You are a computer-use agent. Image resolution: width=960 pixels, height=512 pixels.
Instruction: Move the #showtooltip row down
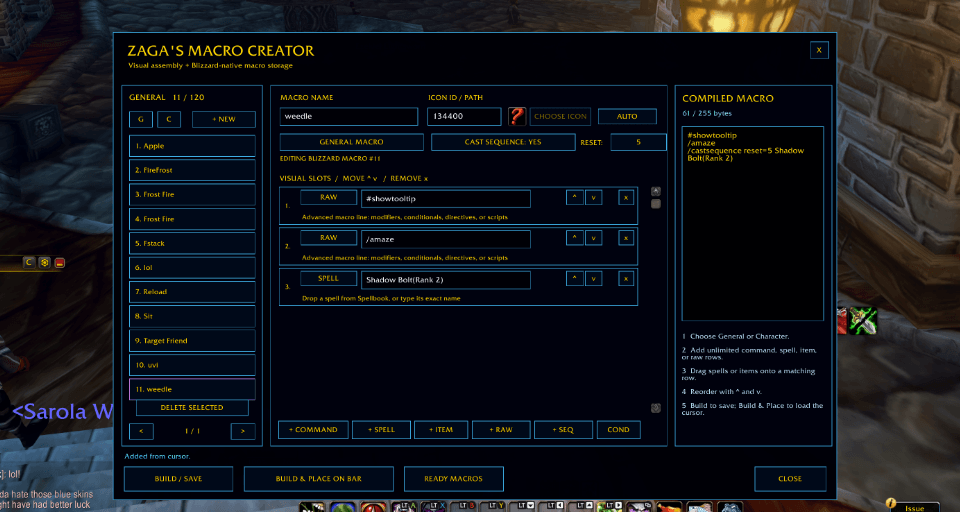[593, 198]
